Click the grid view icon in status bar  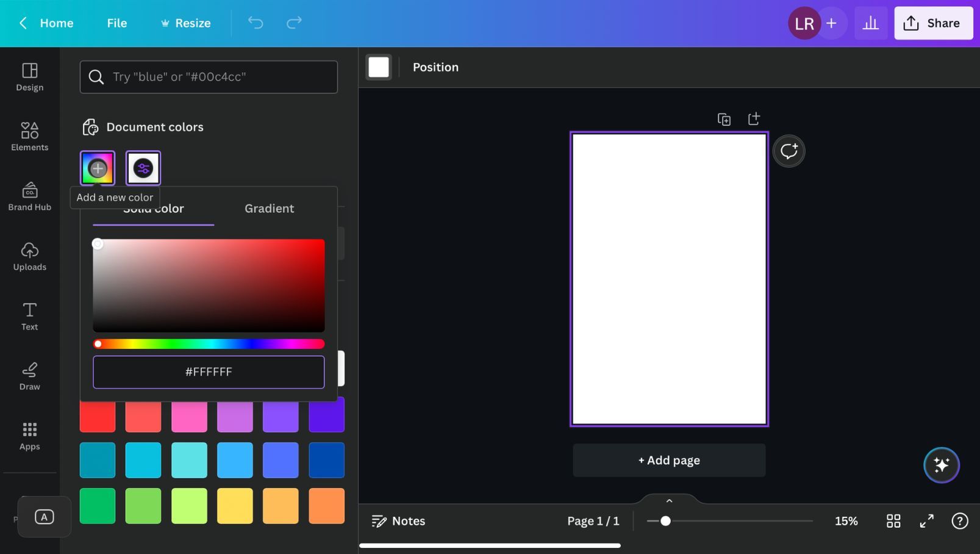[893, 521]
